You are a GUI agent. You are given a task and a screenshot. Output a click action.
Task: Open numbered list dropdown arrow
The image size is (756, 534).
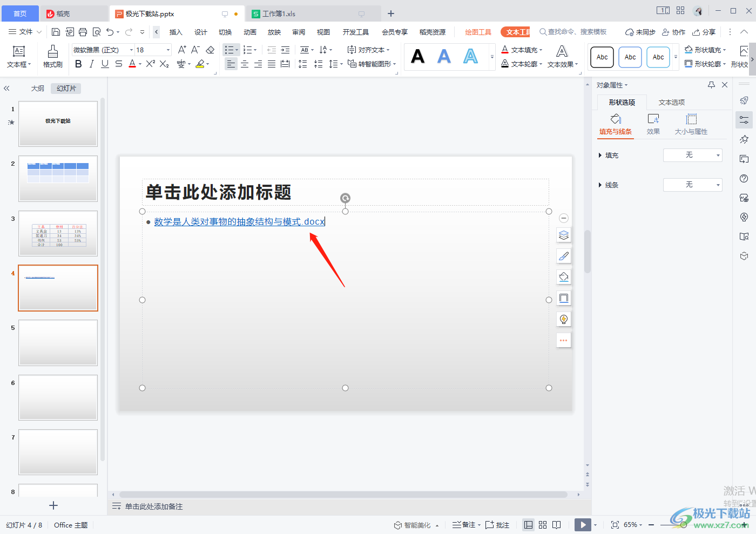255,50
